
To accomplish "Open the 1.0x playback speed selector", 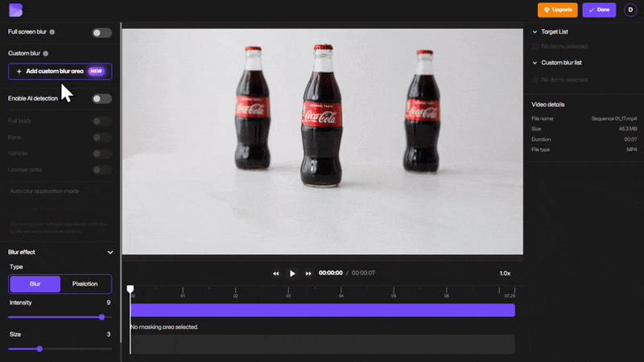I will point(506,274).
